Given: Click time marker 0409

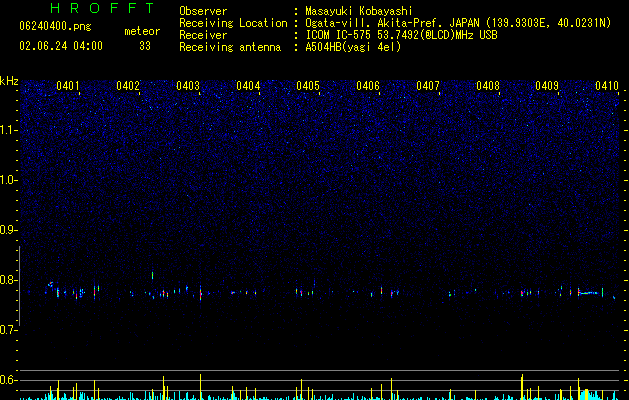Looking at the screenshot, I should pos(547,86).
